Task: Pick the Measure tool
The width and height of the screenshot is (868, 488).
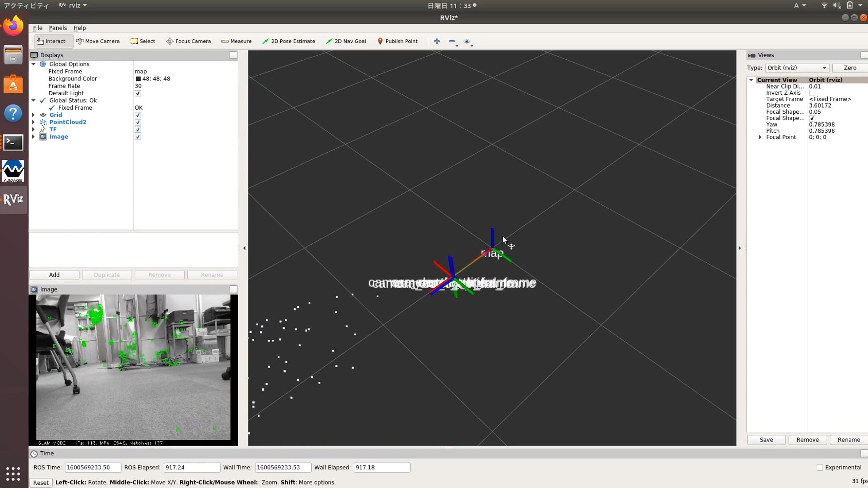Action: (x=236, y=41)
